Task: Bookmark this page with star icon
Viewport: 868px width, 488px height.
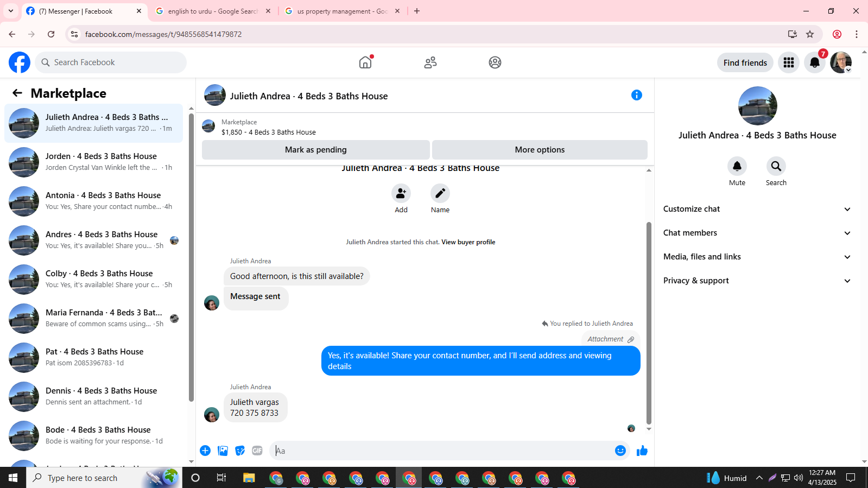Action: [x=810, y=34]
